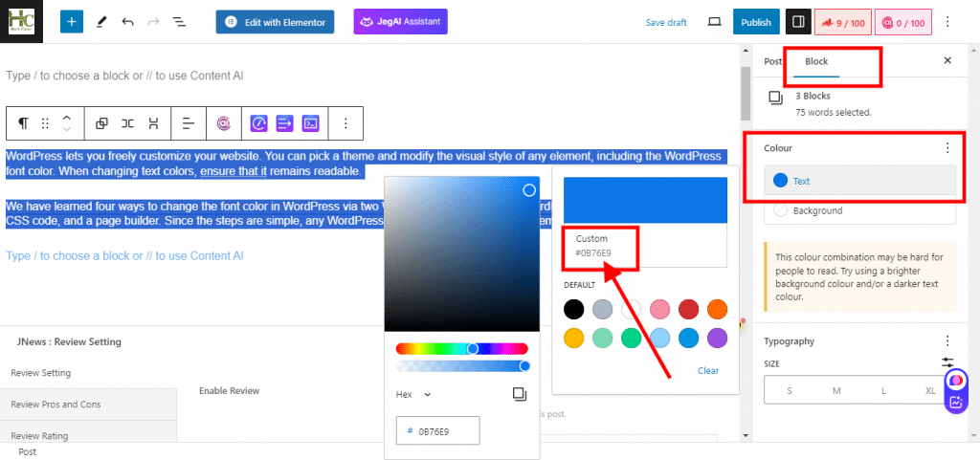This screenshot has height=460, width=980.
Task: Switch to the Post tab
Action: (x=773, y=61)
